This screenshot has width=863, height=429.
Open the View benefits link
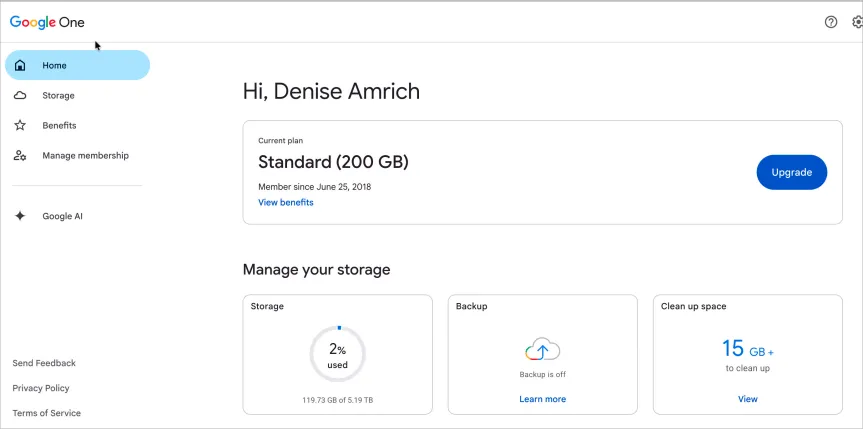(x=286, y=203)
